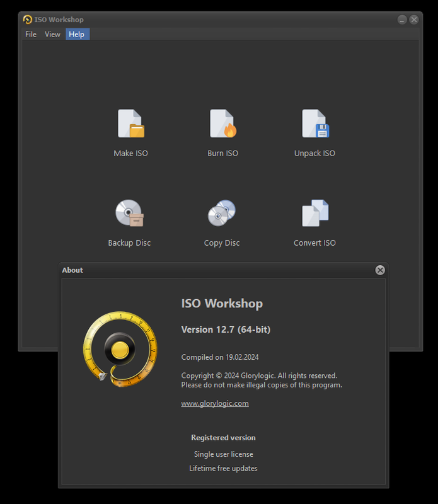Screen dimensions: 438x504
Task: Click the "About" dialog title
Action: point(72,270)
